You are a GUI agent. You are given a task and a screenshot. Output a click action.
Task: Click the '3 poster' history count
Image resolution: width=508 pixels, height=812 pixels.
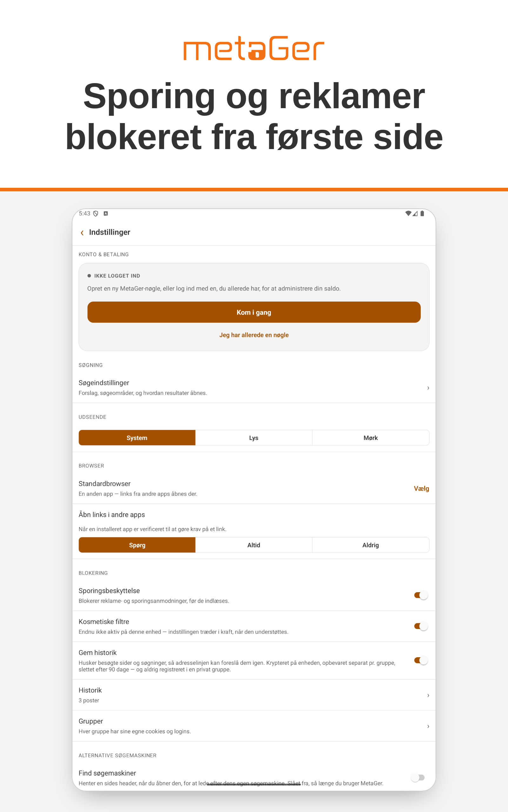click(x=89, y=700)
